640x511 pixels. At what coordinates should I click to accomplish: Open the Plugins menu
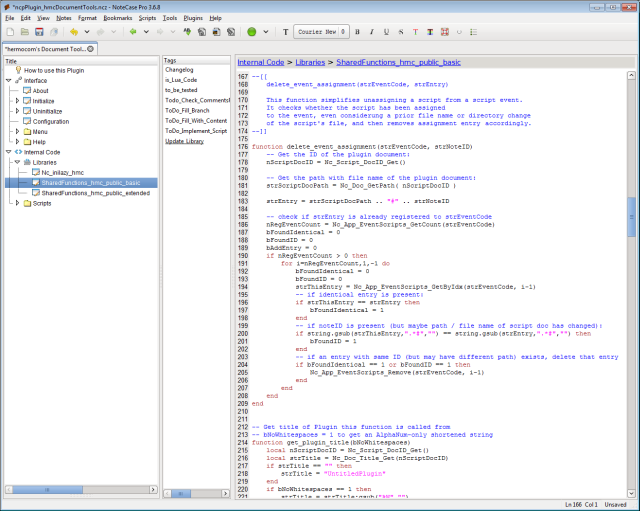tap(193, 18)
